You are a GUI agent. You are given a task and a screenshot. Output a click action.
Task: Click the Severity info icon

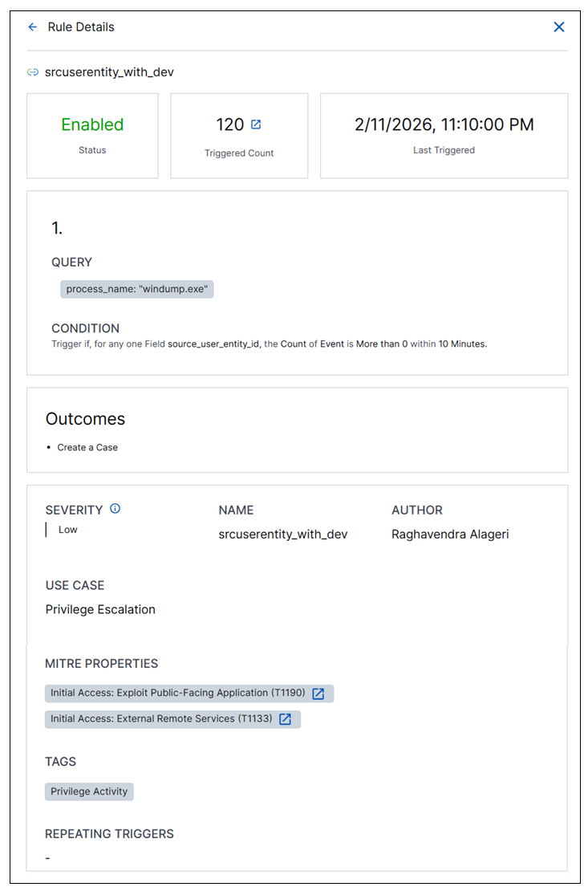116,509
